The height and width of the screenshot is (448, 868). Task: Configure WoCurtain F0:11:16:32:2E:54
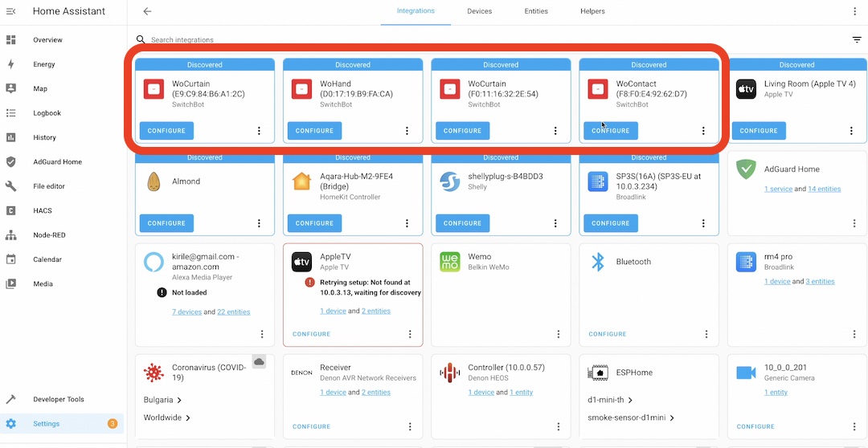463,131
